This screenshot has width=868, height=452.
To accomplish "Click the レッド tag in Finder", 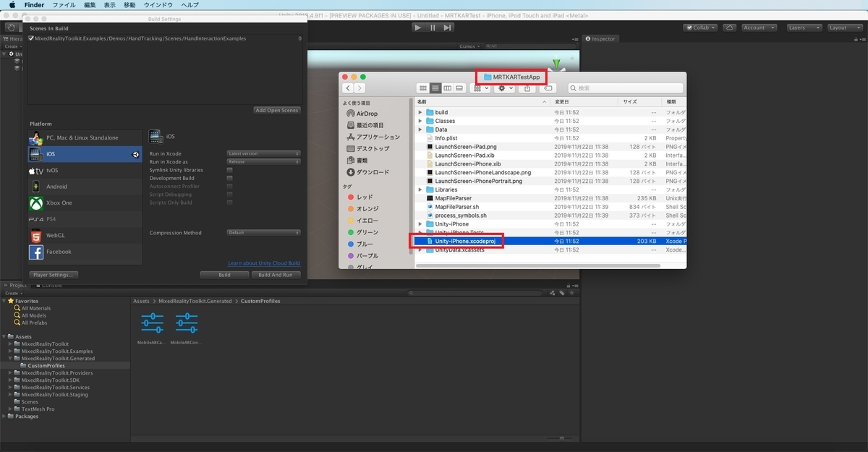I will click(x=360, y=197).
